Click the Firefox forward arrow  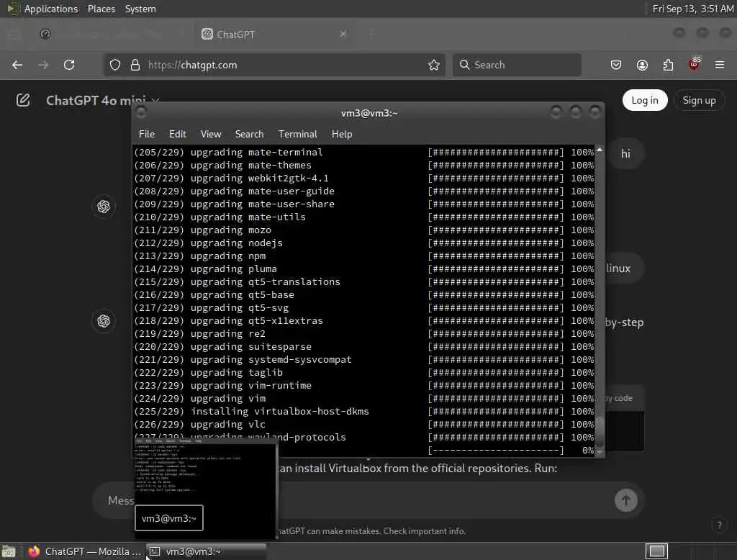43,65
